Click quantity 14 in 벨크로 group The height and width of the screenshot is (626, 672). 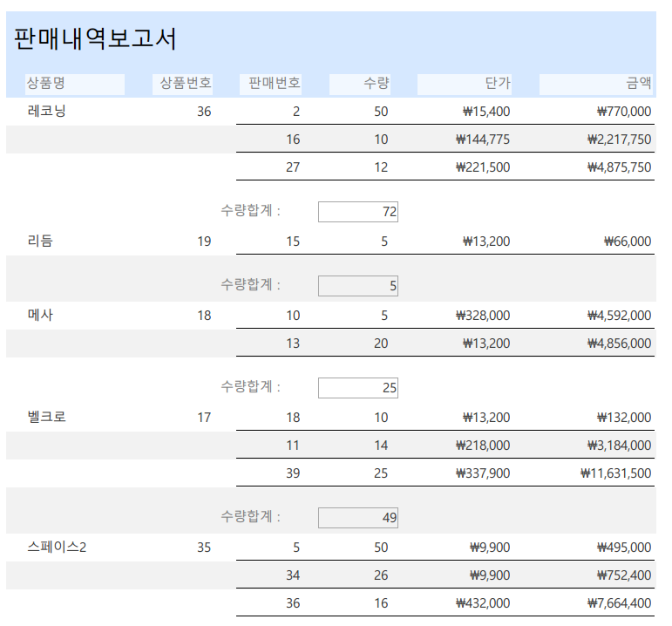coord(381,446)
